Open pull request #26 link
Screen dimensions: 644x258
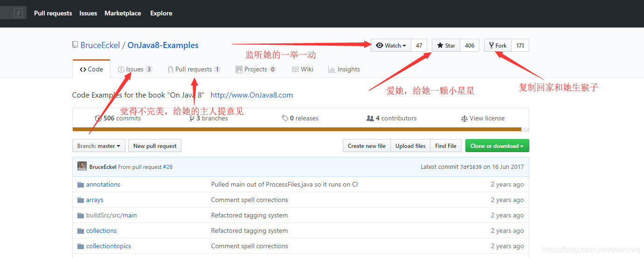[x=167, y=167]
